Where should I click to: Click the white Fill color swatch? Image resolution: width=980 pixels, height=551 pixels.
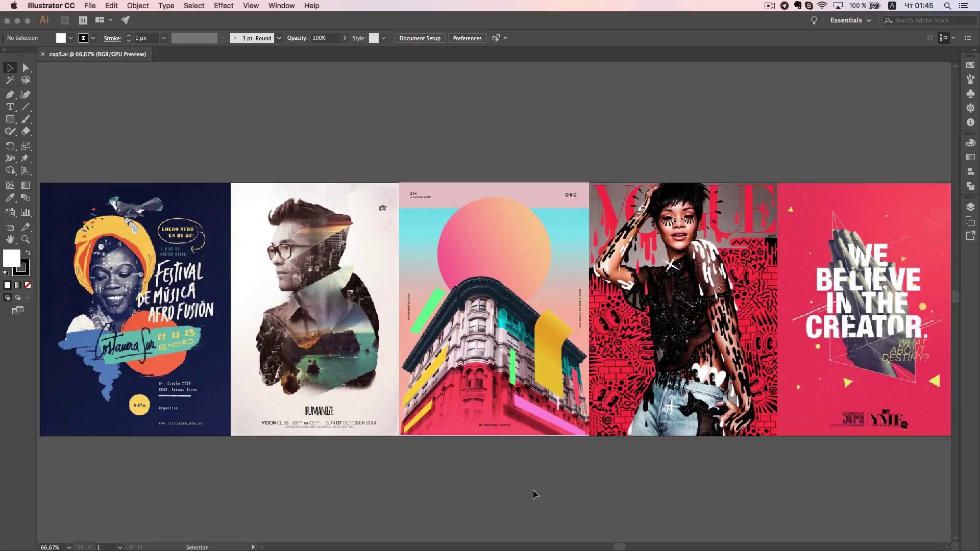click(x=11, y=258)
